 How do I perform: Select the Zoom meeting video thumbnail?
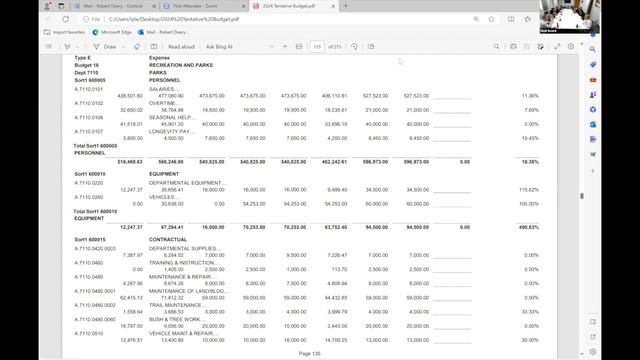click(x=569, y=17)
